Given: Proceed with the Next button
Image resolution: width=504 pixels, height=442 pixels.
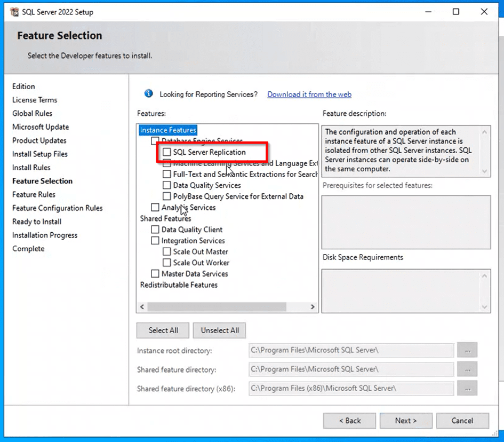Looking at the screenshot, I should pyautogui.click(x=406, y=421).
